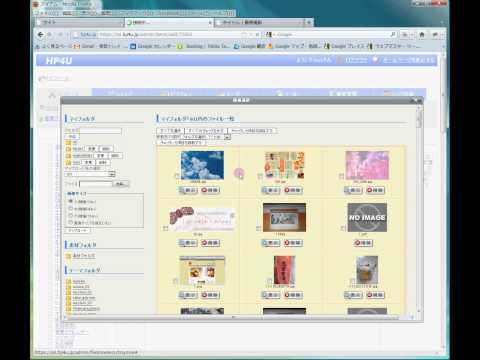View the framed picture image
The height and width of the screenshot is (360, 480).
[271, 243]
